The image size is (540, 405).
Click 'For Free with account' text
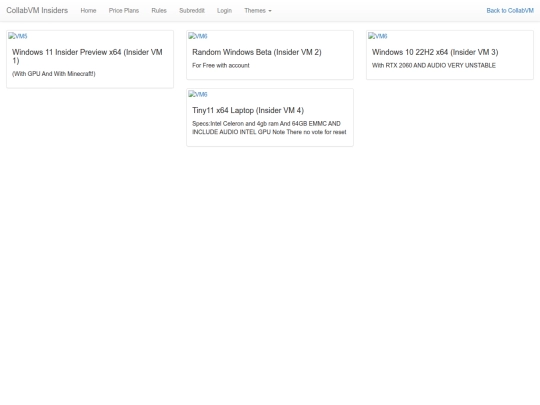point(221,65)
